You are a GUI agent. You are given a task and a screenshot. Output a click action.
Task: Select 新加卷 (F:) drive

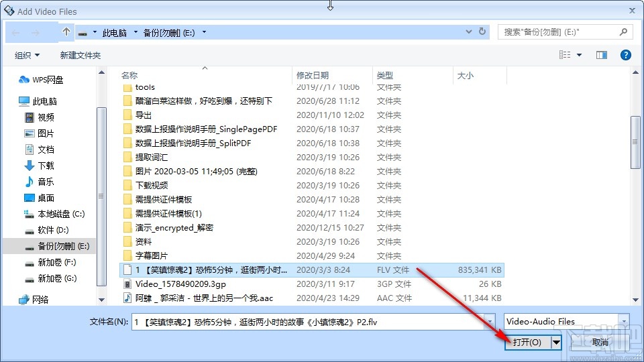click(x=50, y=262)
